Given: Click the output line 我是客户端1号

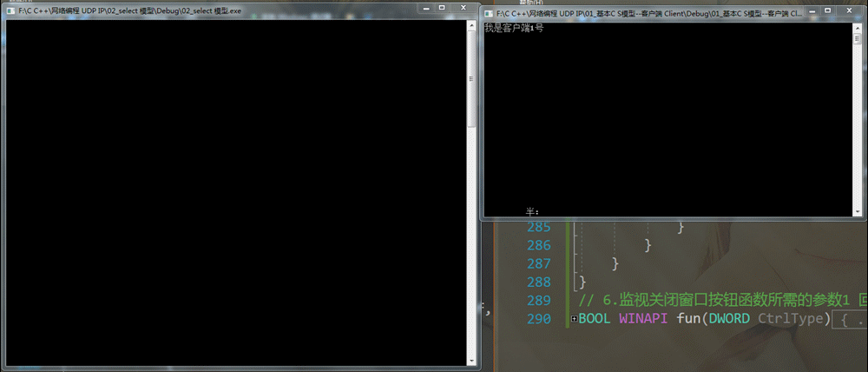Looking at the screenshot, I should pyautogui.click(x=514, y=28).
